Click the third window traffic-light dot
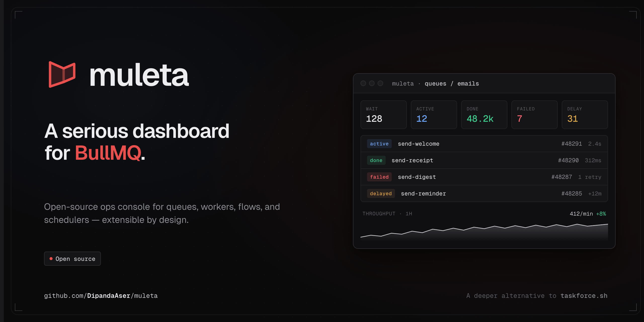 click(380, 83)
